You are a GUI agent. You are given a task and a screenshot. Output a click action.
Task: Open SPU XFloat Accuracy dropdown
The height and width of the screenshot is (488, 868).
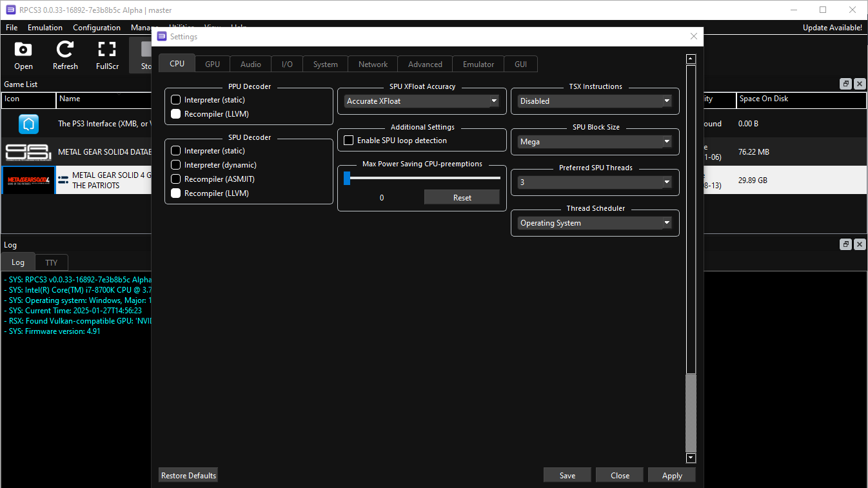point(422,101)
